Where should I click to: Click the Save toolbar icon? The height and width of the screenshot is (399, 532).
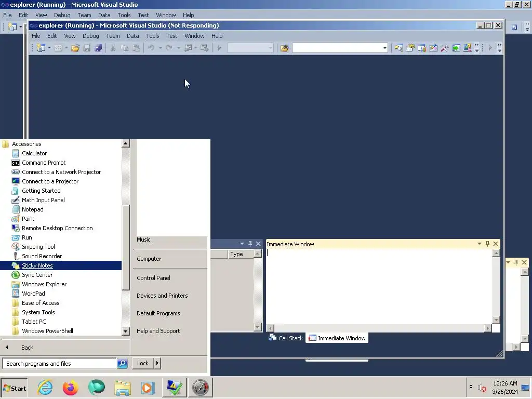87,48
